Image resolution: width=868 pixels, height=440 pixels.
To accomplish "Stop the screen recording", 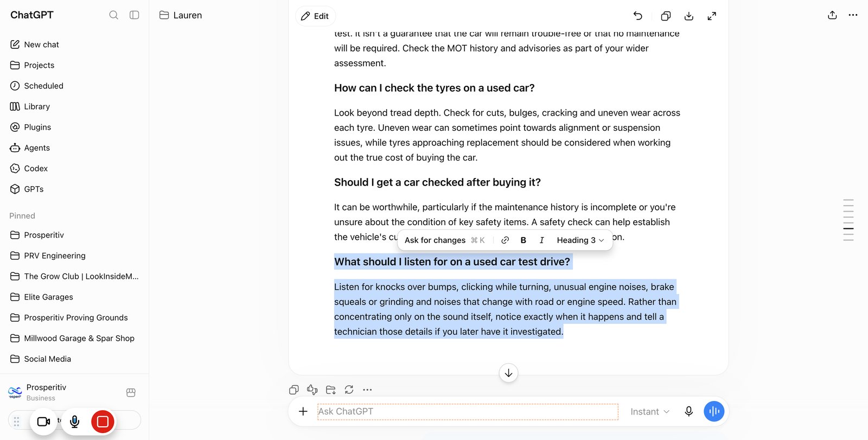I will [103, 422].
